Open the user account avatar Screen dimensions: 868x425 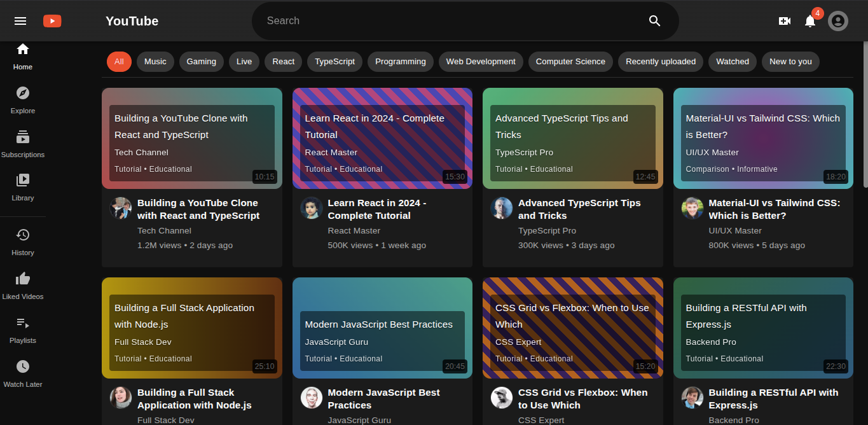tap(838, 21)
